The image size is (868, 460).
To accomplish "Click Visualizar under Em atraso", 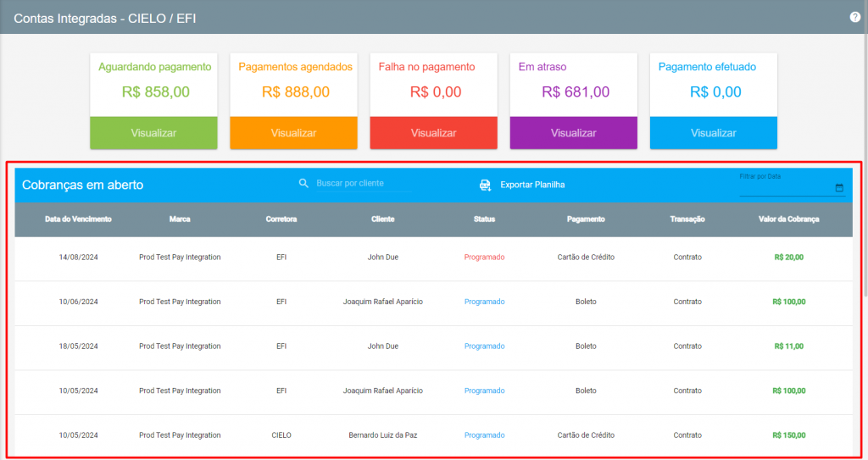I will click(x=574, y=133).
